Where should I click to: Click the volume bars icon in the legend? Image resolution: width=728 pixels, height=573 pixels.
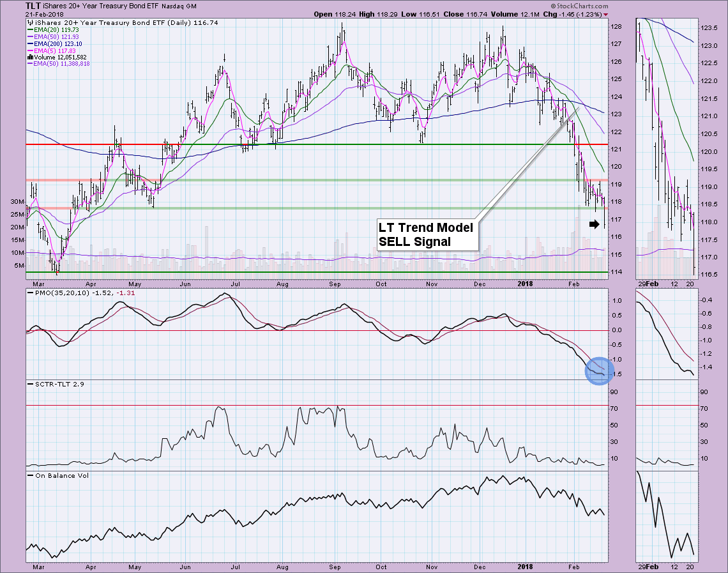coord(30,57)
